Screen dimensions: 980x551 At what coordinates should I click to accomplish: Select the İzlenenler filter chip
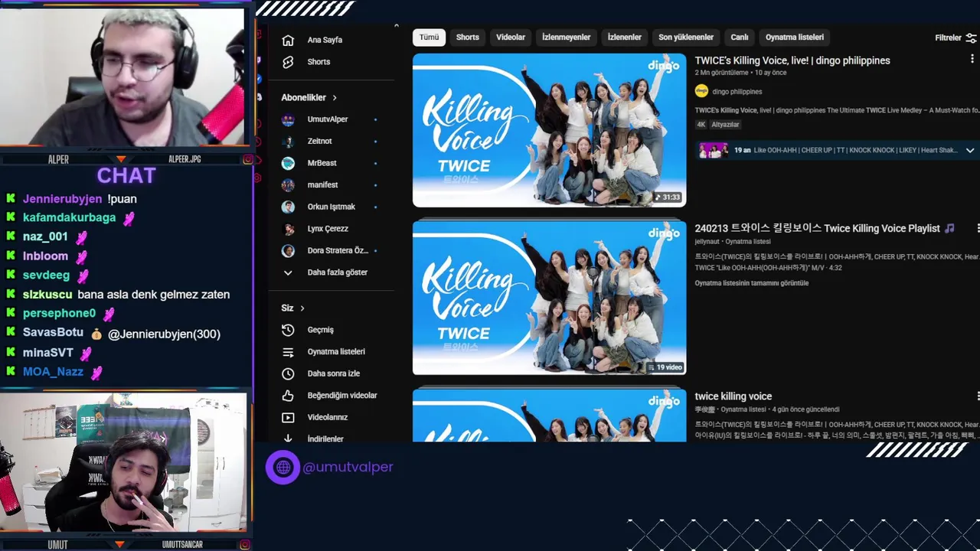625,37
